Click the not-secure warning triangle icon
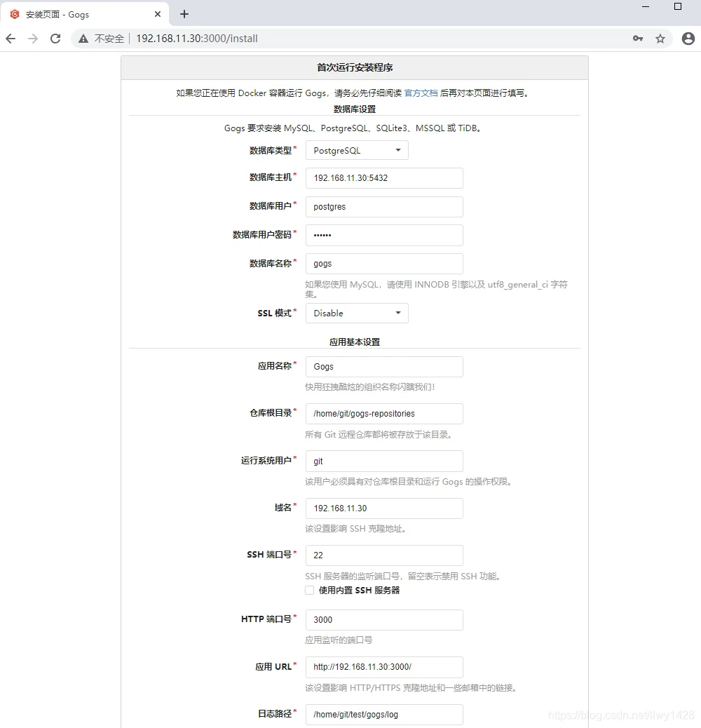Image resolution: width=701 pixels, height=728 pixels. pos(83,39)
